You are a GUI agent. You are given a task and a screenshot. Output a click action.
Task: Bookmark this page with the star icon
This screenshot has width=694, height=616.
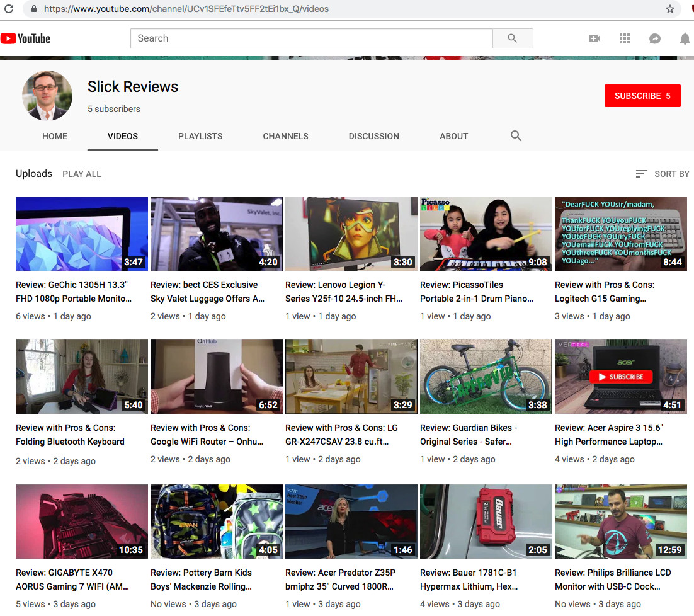669,9
